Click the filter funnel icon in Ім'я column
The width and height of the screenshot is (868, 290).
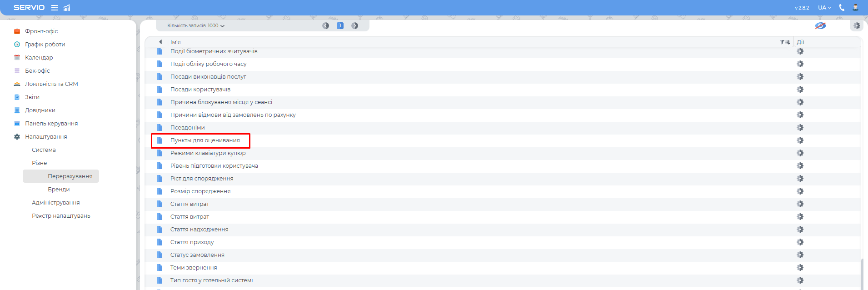click(x=782, y=42)
